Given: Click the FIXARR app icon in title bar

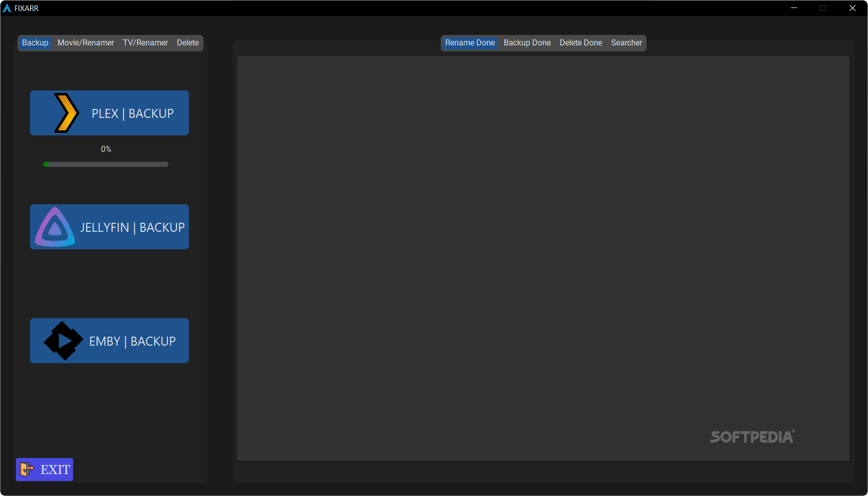Looking at the screenshot, I should (x=7, y=8).
